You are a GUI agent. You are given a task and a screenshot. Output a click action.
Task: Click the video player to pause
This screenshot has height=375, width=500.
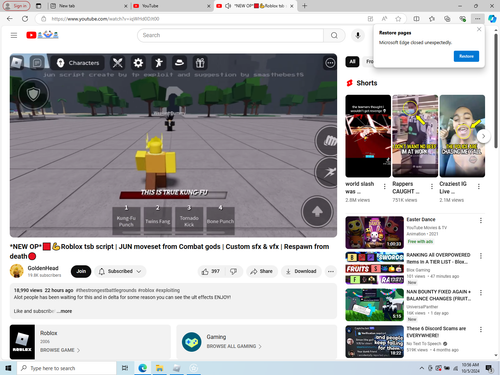pyautogui.click(x=173, y=145)
